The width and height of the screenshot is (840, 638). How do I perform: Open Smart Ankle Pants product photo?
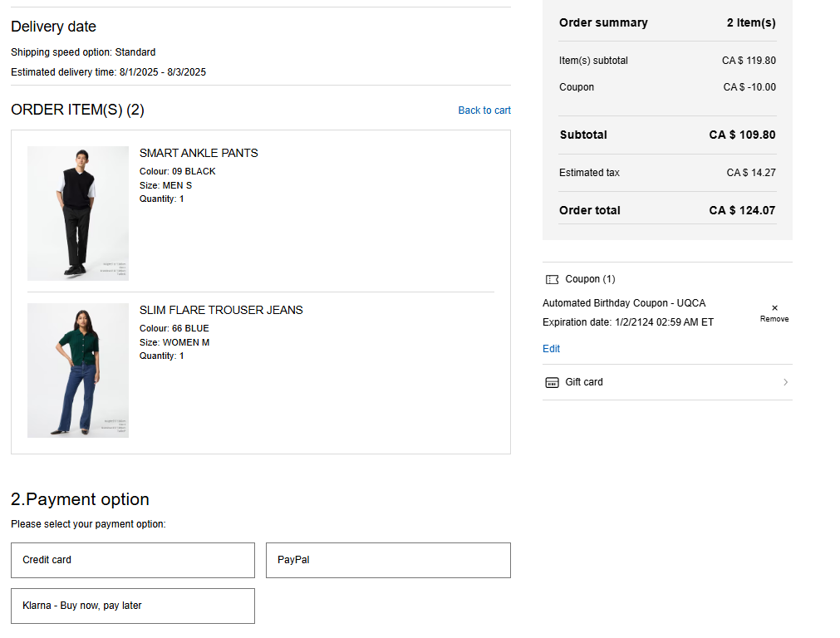coord(78,213)
